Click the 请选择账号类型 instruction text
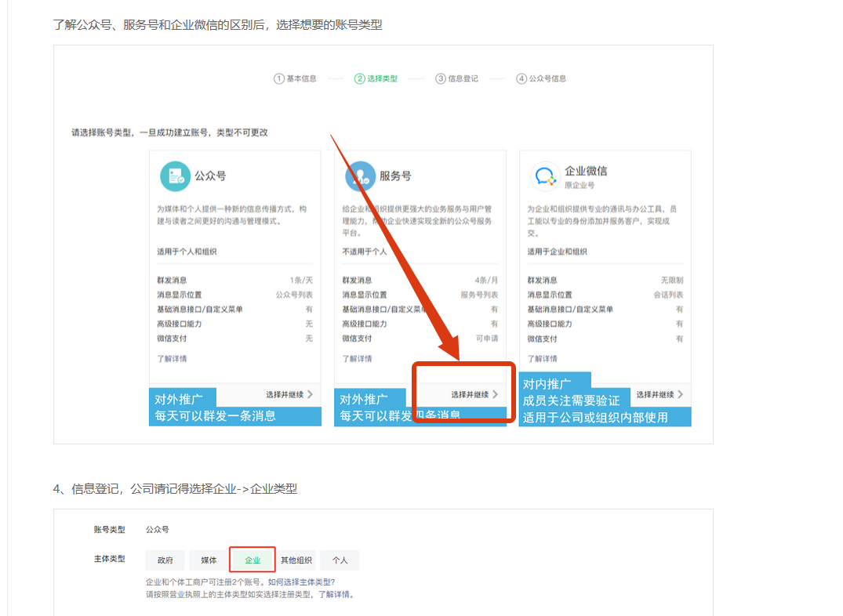843x616 pixels. pos(169,132)
